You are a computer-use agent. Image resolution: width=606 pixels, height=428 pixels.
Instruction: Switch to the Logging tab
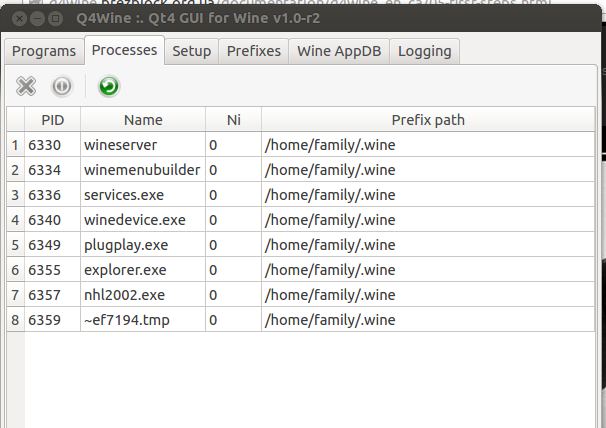tap(424, 51)
